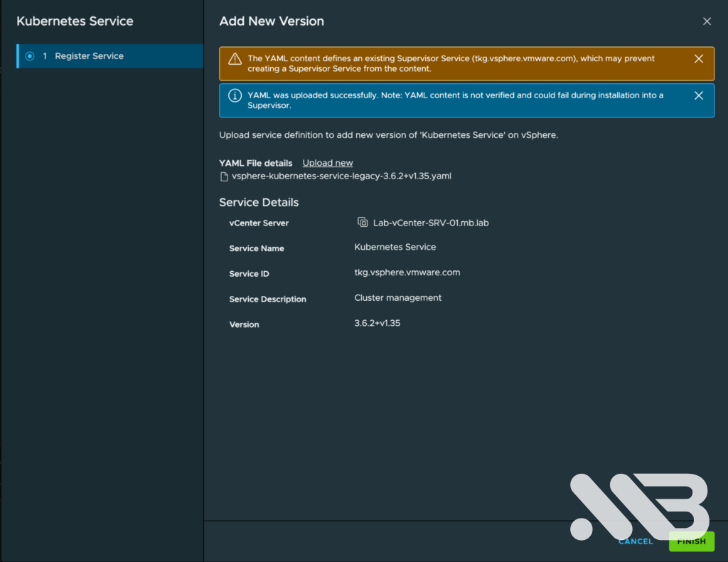Close the Add New Version dialog
The width and height of the screenshot is (728, 562).
pos(707,21)
